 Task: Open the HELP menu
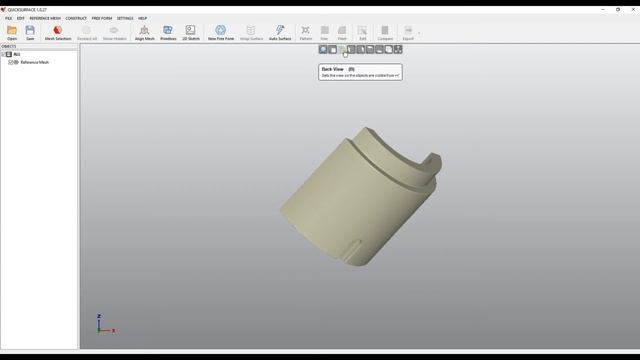[142, 18]
